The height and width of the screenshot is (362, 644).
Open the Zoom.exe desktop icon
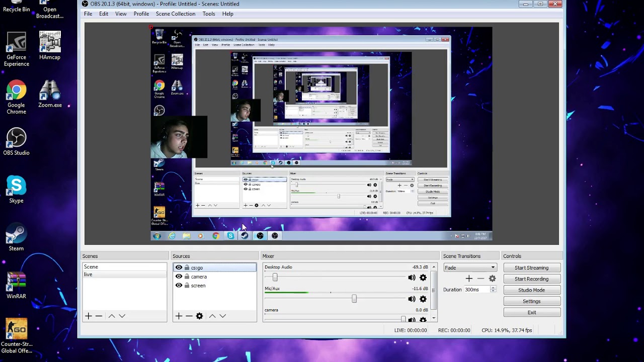(x=50, y=94)
